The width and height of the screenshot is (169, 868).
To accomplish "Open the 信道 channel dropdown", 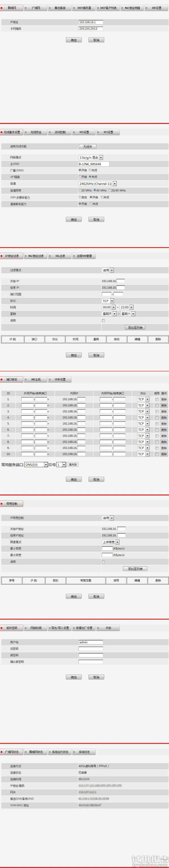I will [115, 184].
